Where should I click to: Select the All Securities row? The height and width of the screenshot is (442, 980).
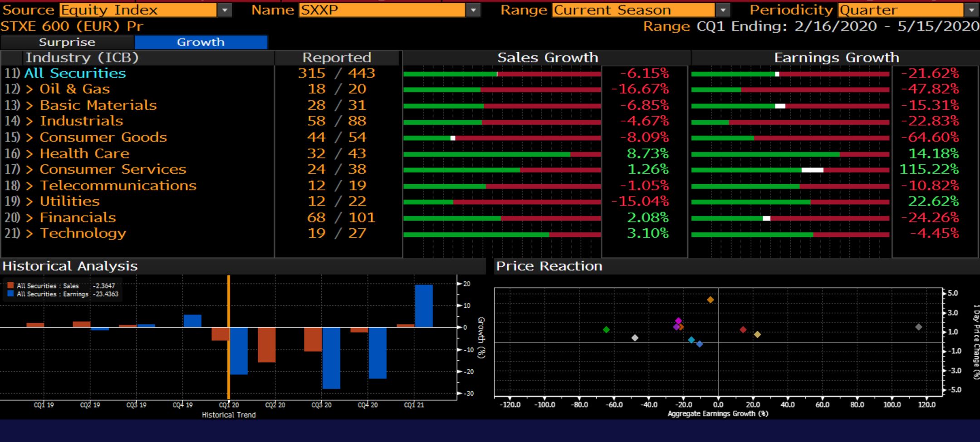point(75,73)
